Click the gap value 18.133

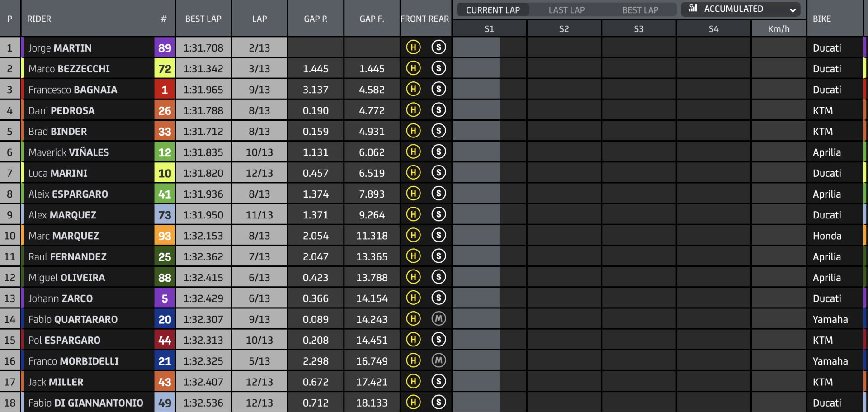[372, 403]
